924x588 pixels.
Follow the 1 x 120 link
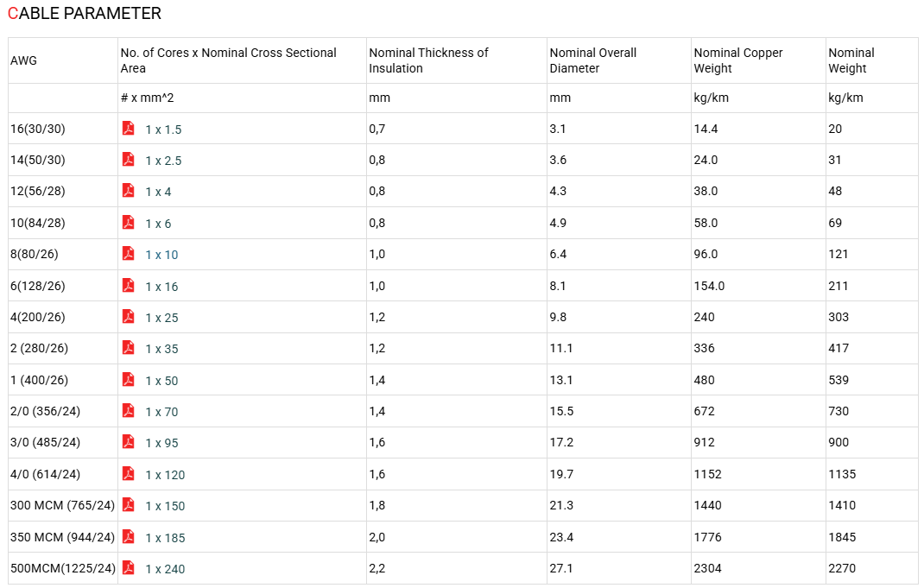[165, 475]
